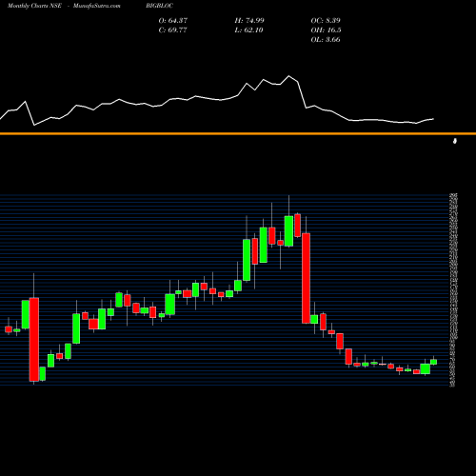Select the low value 'L: 62.10'
Viewport: 476px width, 476px height.
click(x=248, y=30)
